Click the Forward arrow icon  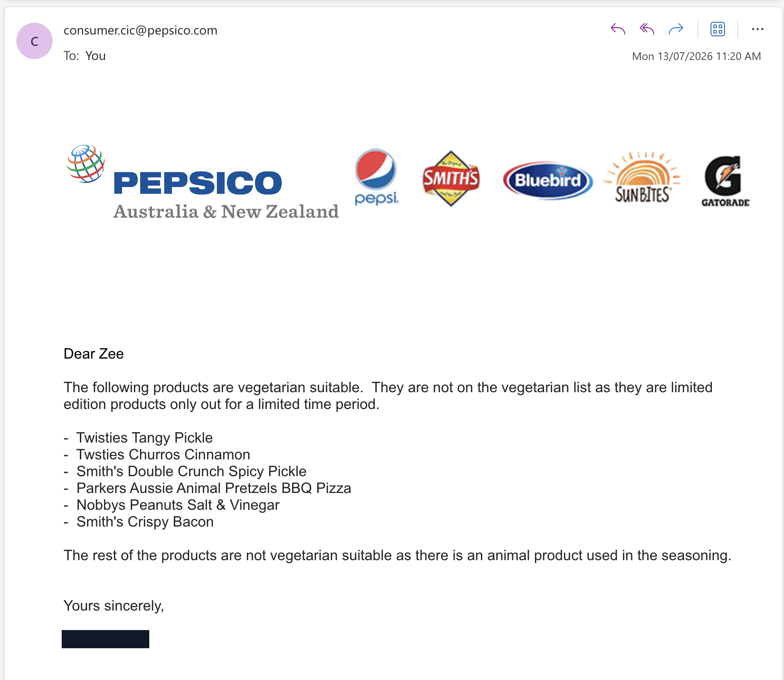click(x=676, y=29)
